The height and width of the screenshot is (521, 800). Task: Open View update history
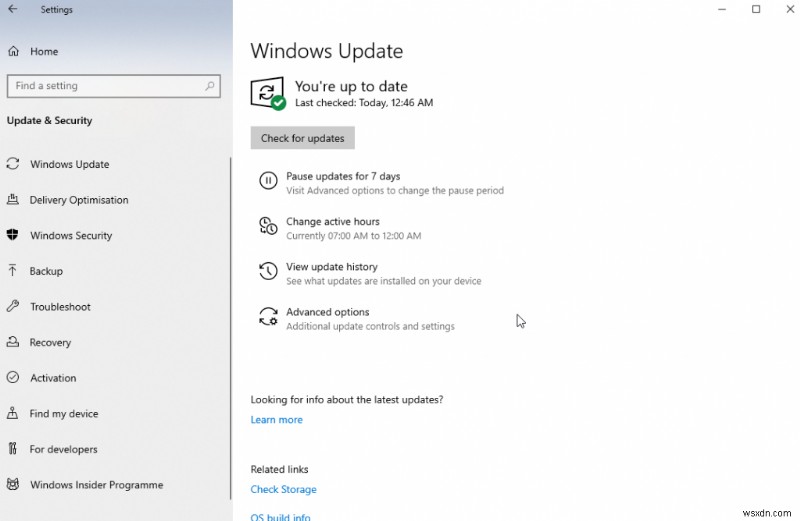[332, 267]
